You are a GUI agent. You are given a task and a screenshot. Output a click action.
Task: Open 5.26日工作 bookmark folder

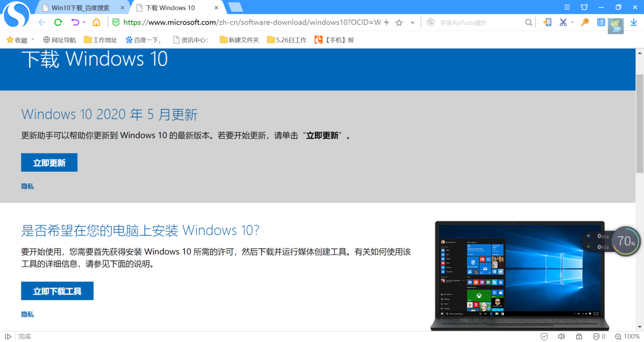(x=287, y=40)
